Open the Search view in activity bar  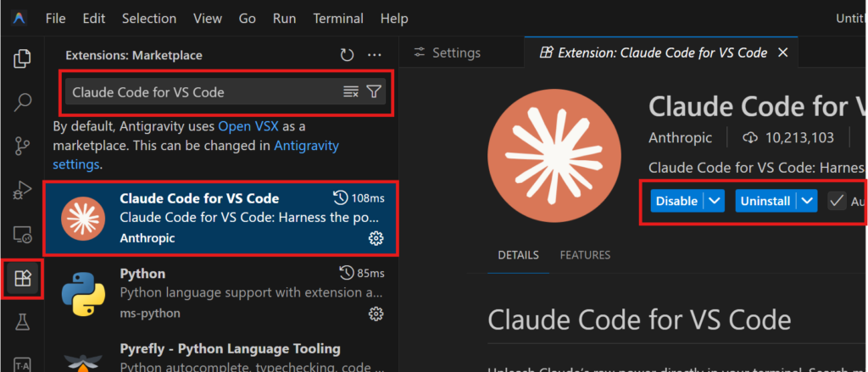(22, 103)
